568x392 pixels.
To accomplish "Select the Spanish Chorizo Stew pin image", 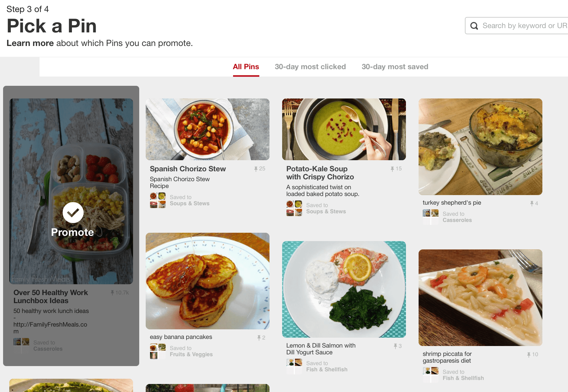I will (x=207, y=129).
